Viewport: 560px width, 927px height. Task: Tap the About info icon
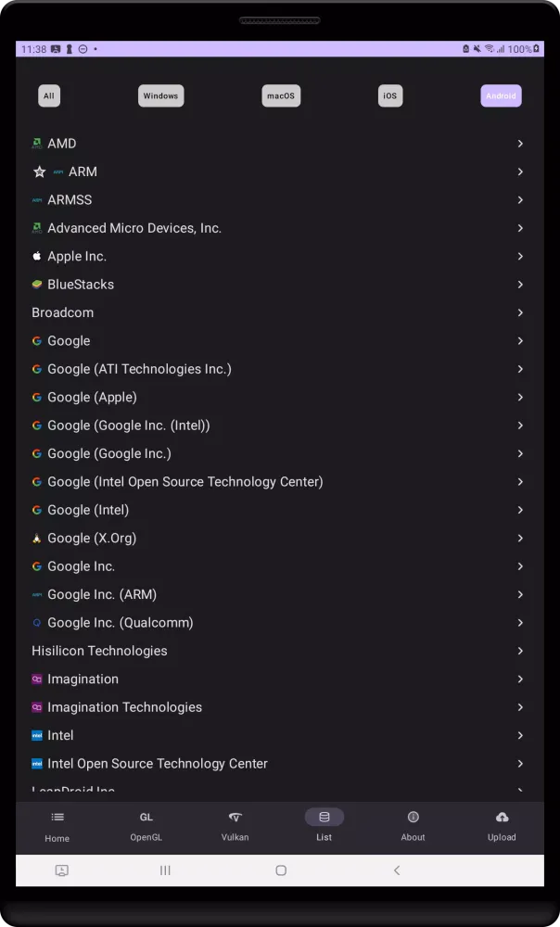tap(413, 817)
